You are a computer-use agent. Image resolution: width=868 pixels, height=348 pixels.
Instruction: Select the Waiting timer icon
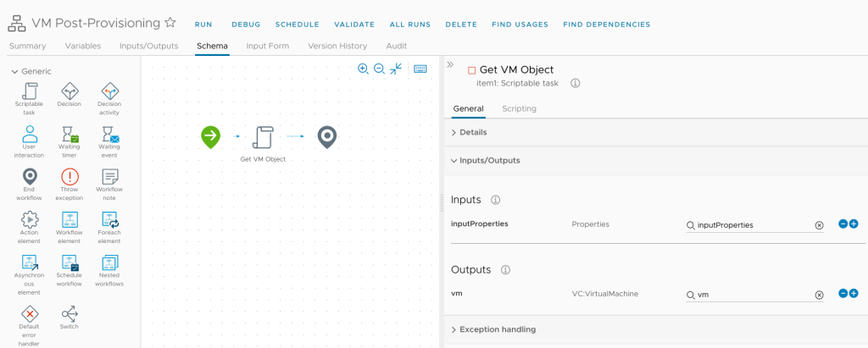pyautogui.click(x=70, y=134)
